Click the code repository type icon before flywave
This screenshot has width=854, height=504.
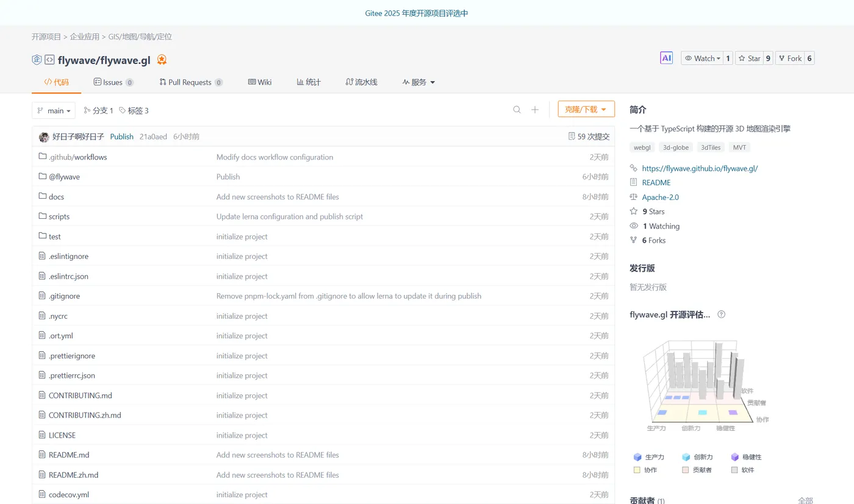coord(50,60)
